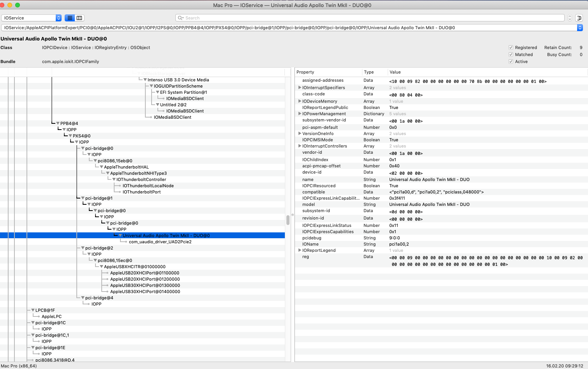Sort by the Value column header
The image size is (588, 369).
(x=487, y=72)
